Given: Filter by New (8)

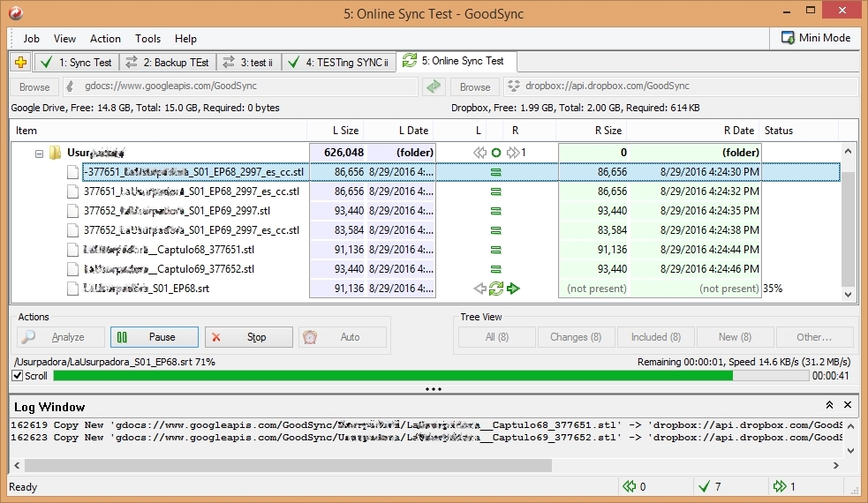Looking at the screenshot, I should [736, 337].
